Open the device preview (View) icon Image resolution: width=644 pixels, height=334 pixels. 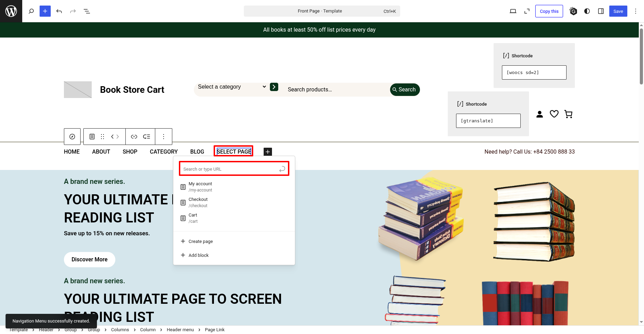click(513, 11)
